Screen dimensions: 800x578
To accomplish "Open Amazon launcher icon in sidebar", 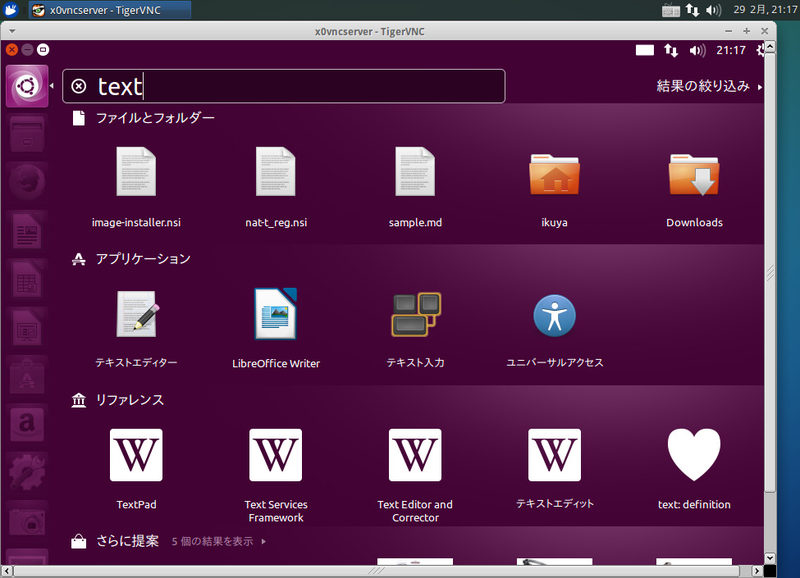I will 27,424.
